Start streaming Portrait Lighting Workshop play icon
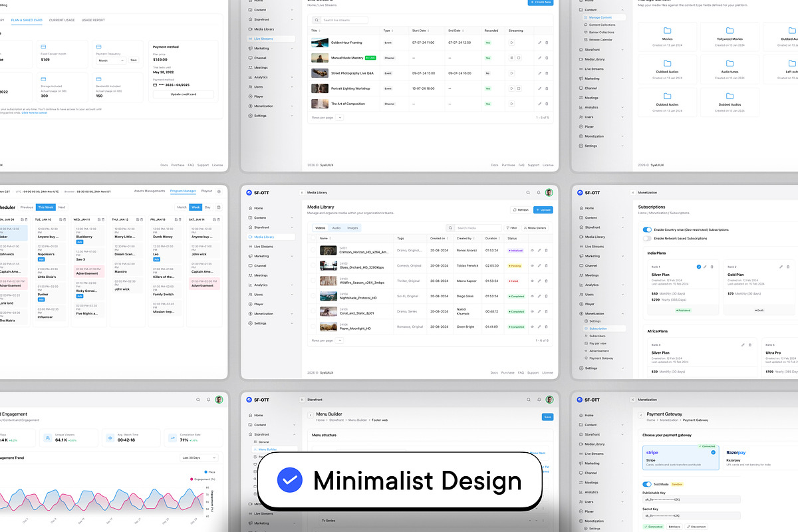The height and width of the screenshot is (532, 798). point(511,88)
